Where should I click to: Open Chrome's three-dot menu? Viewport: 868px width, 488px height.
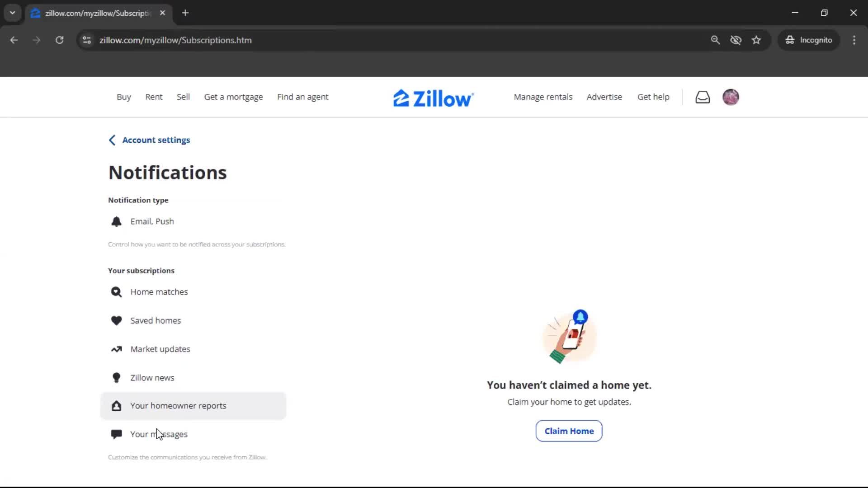tap(854, 40)
